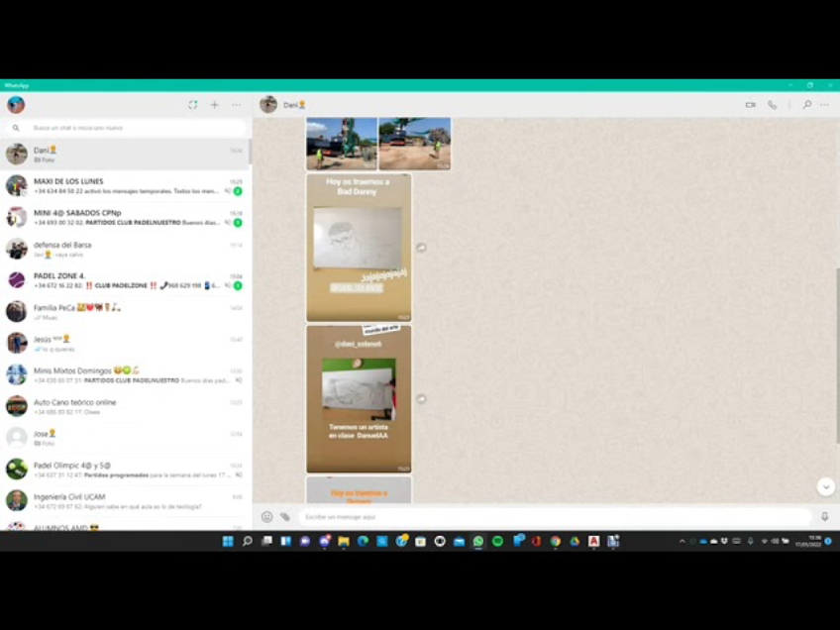Open the emoji picker in message bar
Viewport: 840px width, 630px height.
tap(266, 516)
